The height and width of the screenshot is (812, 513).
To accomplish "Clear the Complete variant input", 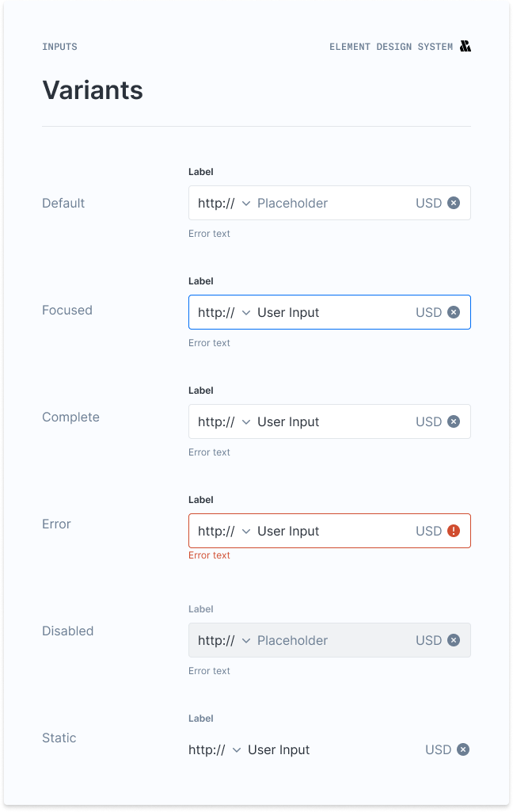I will tap(454, 421).
